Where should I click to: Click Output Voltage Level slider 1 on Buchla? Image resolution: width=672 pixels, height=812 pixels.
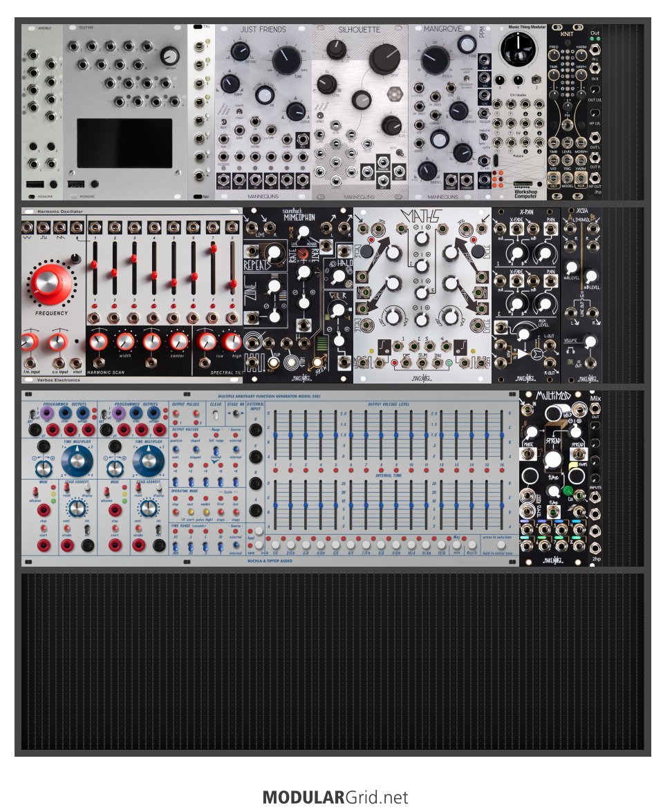276,435
